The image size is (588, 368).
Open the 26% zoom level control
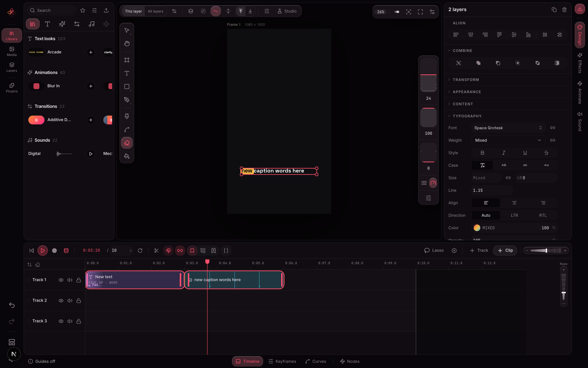coord(381,12)
